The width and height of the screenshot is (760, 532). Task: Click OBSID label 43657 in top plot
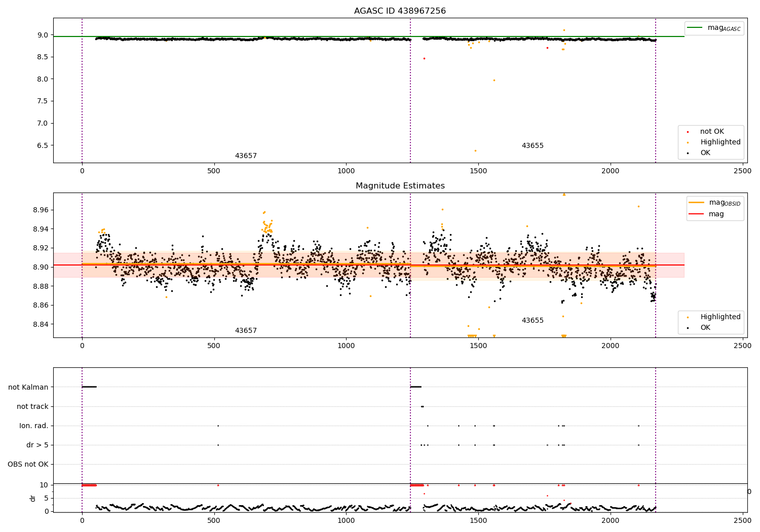246,156
